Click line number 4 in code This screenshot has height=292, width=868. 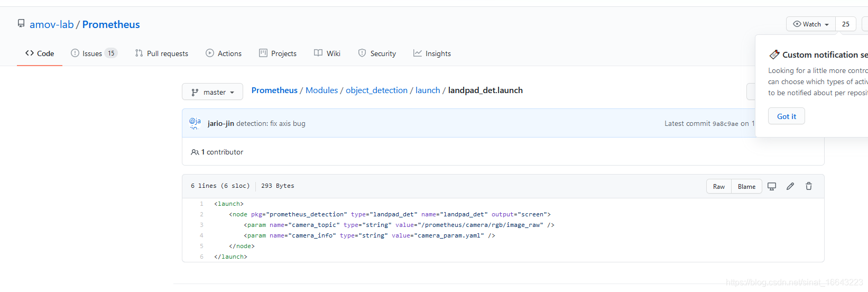pos(201,235)
